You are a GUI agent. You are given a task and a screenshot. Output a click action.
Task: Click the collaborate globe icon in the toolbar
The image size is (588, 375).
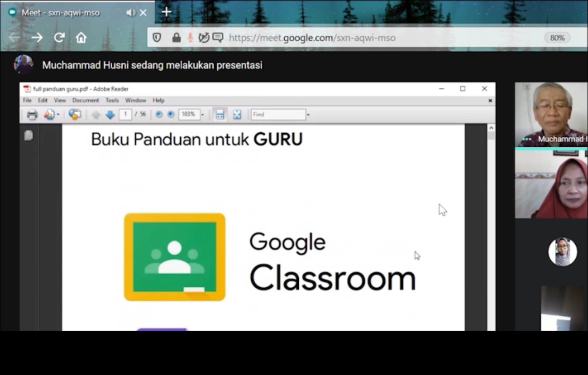coord(75,115)
